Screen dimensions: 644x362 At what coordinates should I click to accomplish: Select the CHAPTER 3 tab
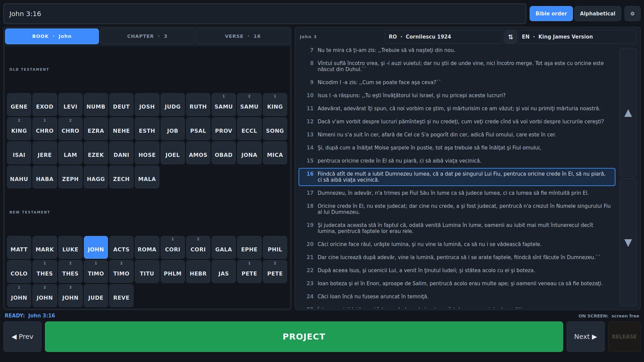coord(147,36)
